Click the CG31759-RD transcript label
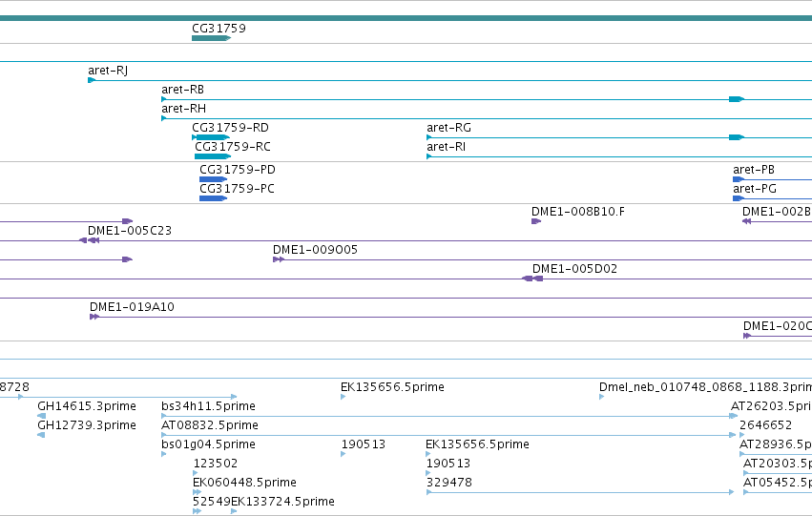This screenshot has width=812, height=516. (x=231, y=128)
